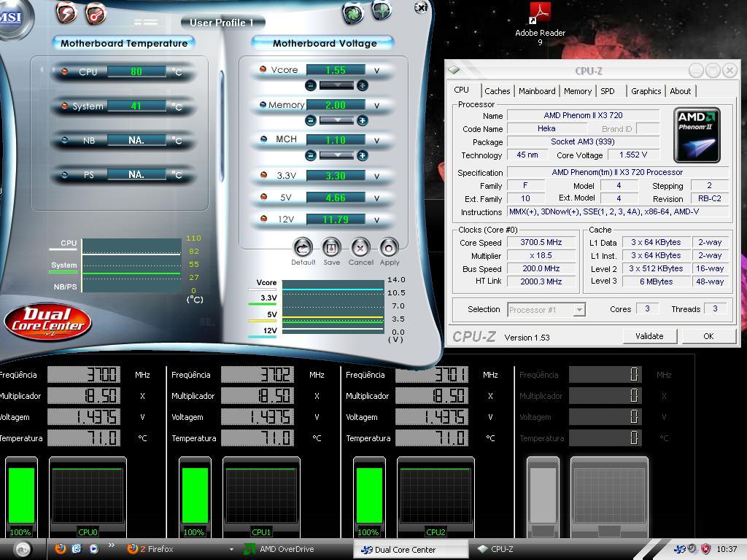Image resolution: width=747 pixels, height=560 pixels.
Task: Open the Vcore adjustment dropdown bar
Action: coord(336,85)
